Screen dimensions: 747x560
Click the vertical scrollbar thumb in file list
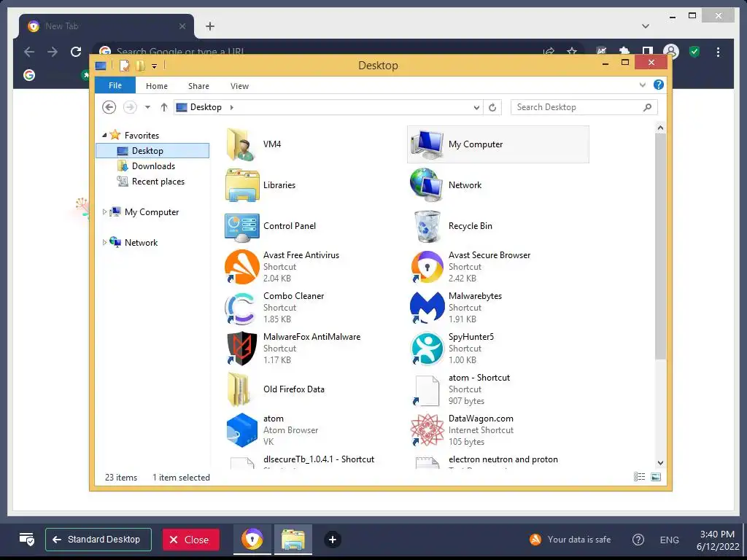[660, 246]
